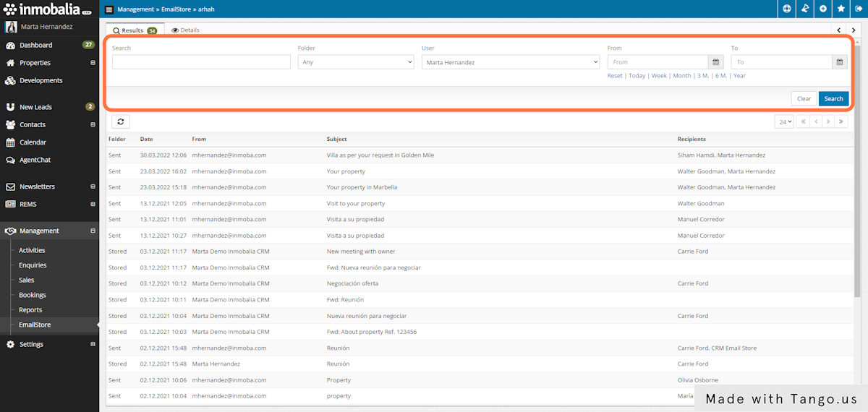The image size is (868, 412).
Task: Click the megaphone icon in top bar
Action: tap(804, 9)
